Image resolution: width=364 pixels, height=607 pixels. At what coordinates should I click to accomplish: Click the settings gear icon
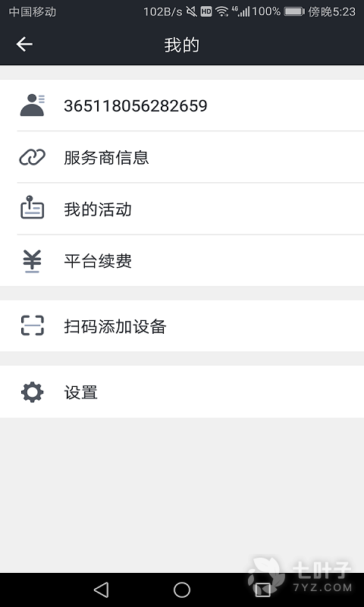(x=32, y=392)
